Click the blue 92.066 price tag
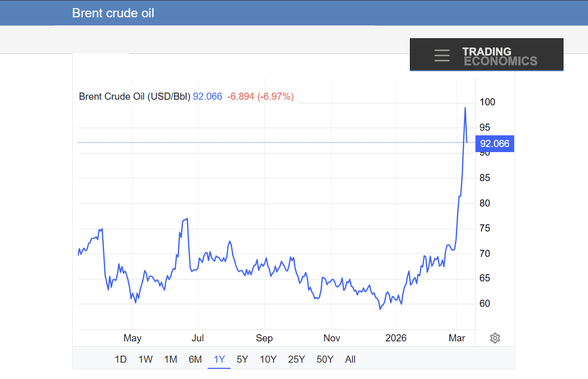 [x=494, y=144]
